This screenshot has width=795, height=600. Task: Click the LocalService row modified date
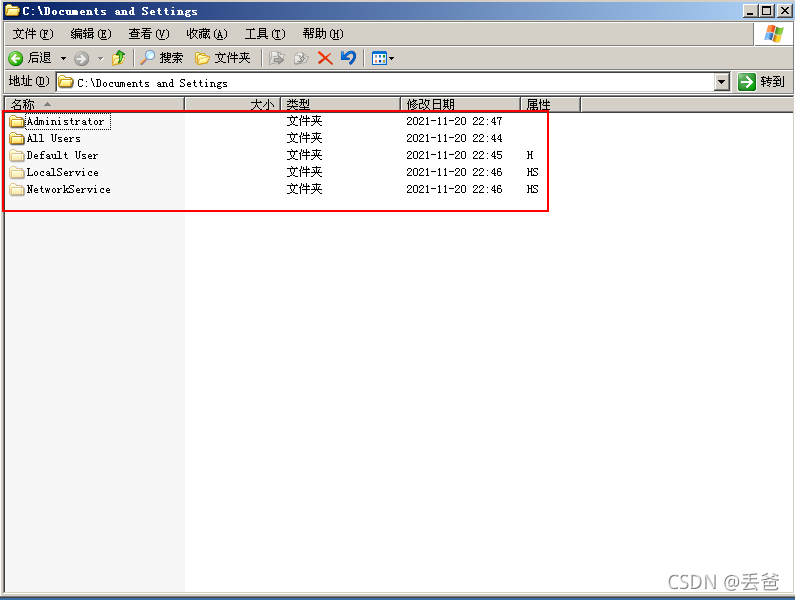point(454,172)
